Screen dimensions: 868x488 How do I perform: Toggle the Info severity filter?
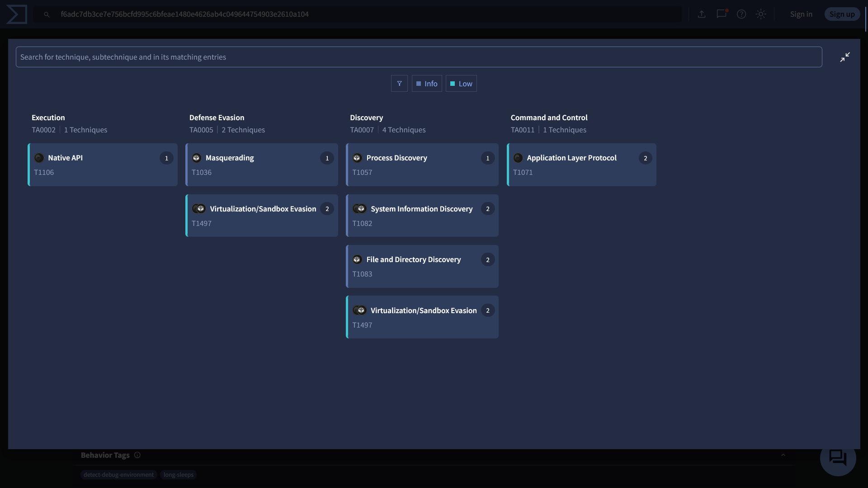427,84
